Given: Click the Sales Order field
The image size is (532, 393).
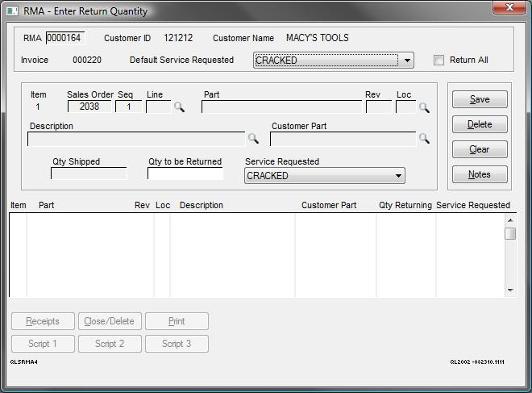Looking at the screenshot, I should click(x=89, y=107).
